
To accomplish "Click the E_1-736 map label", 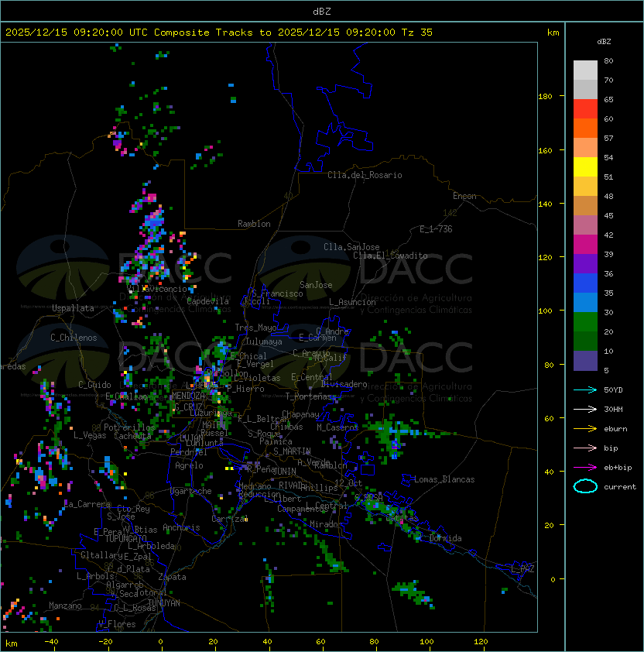I will pos(436,229).
